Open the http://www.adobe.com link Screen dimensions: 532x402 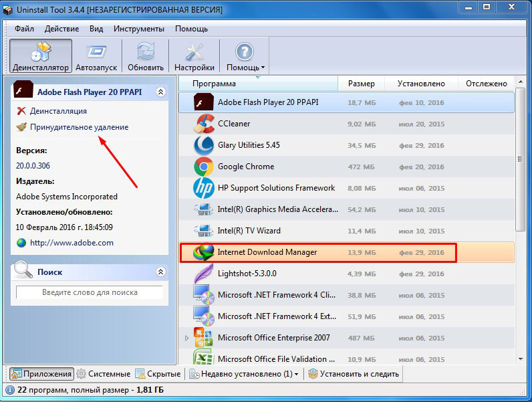tap(72, 243)
